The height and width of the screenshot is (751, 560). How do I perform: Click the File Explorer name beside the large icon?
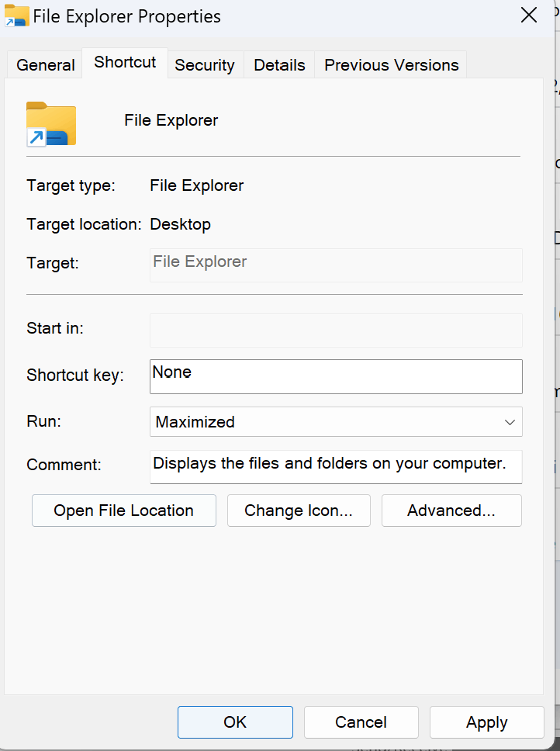pos(171,120)
